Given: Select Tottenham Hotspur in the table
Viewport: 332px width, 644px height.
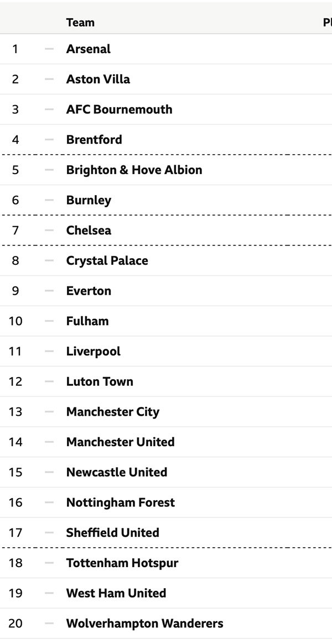Looking at the screenshot, I should pyautogui.click(x=122, y=563).
